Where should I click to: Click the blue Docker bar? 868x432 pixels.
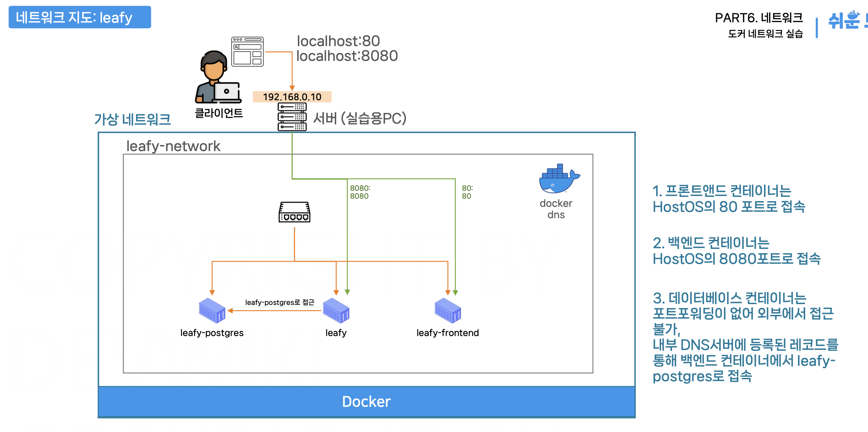[366, 401]
